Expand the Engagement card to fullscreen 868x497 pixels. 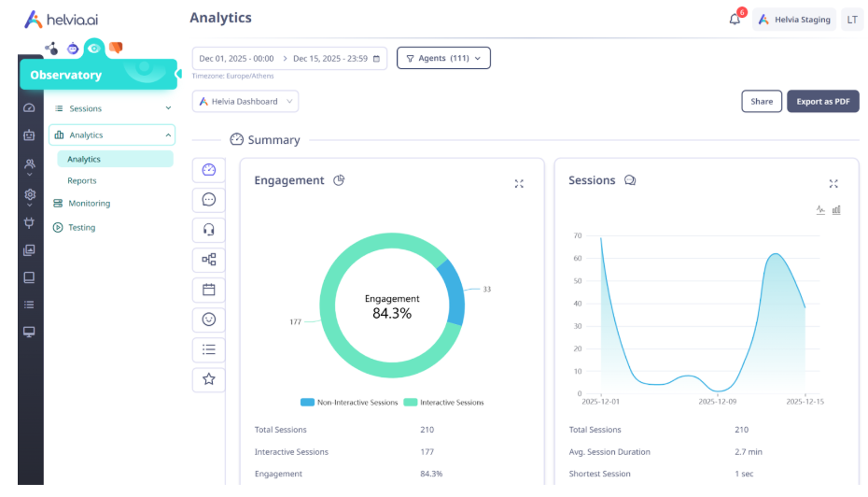519,184
